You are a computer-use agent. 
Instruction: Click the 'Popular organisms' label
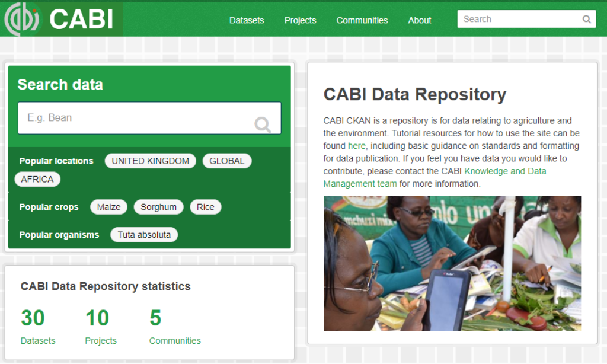[x=59, y=235]
